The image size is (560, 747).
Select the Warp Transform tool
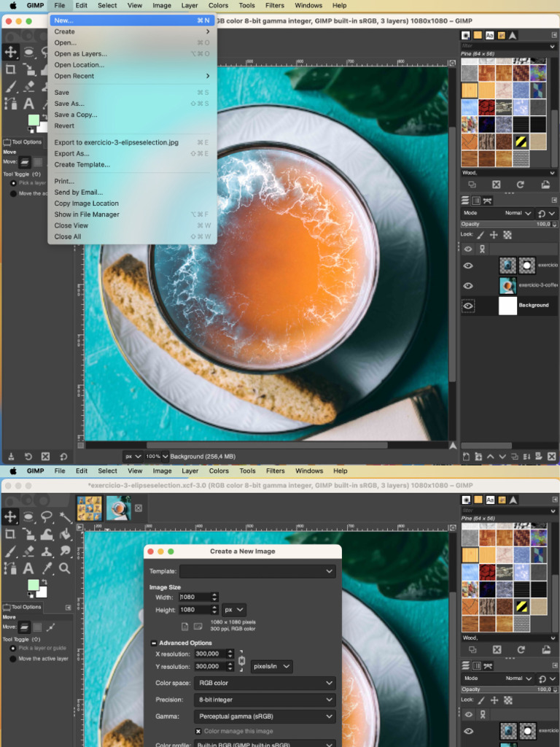(x=47, y=535)
